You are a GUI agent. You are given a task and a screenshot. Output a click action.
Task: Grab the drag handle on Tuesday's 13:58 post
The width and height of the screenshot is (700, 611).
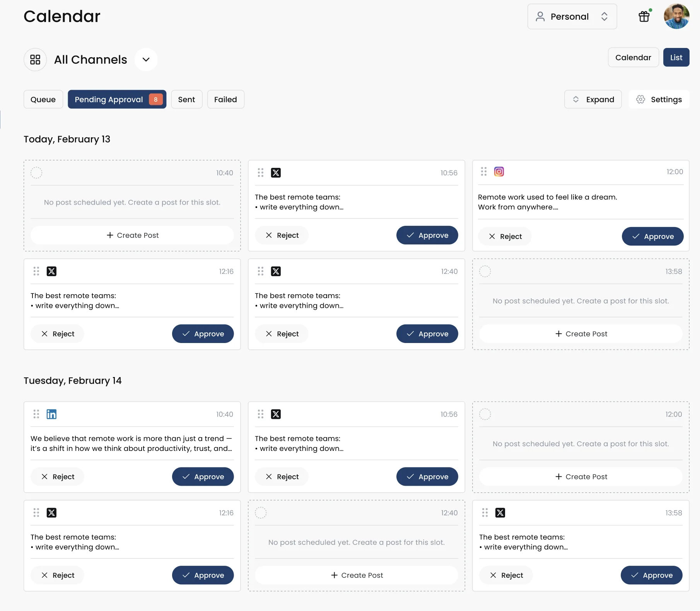(485, 513)
